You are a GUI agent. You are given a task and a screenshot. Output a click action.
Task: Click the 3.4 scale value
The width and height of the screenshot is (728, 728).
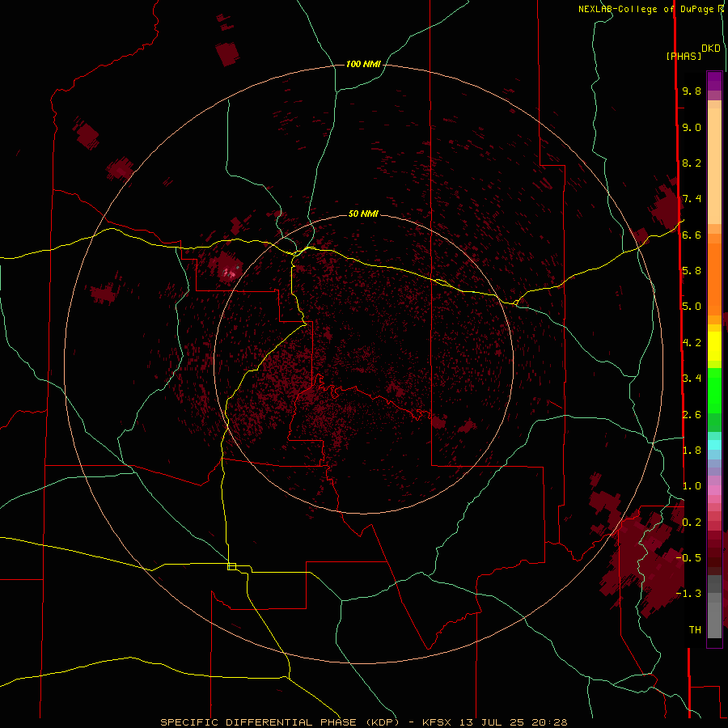692,378
